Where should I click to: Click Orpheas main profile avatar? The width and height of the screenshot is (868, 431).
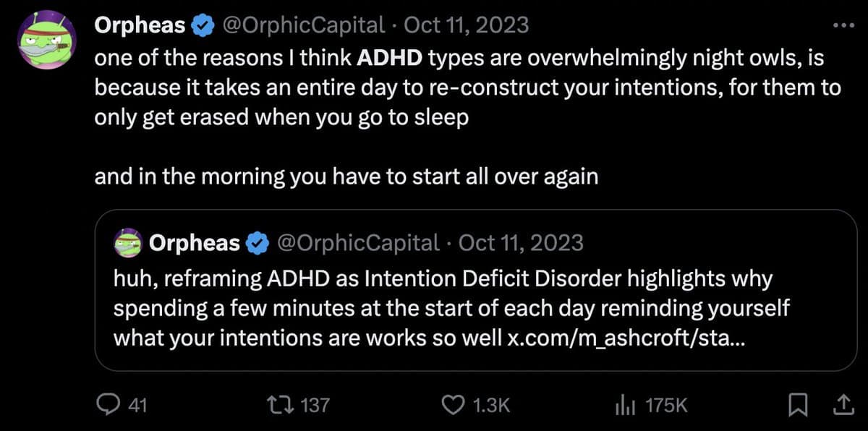[48, 40]
